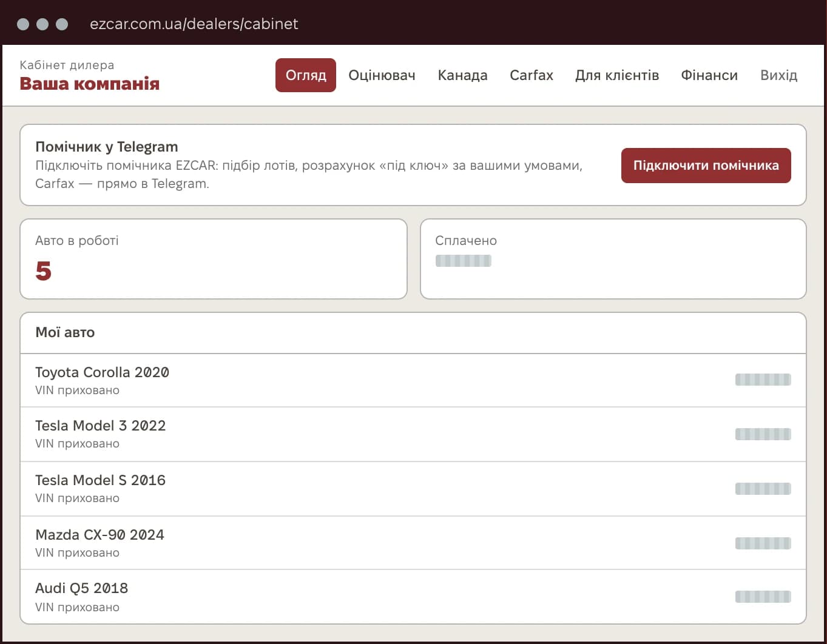Click VIN приховано under Toyota Corolla
The image size is (827, 644).
point(77,390)
